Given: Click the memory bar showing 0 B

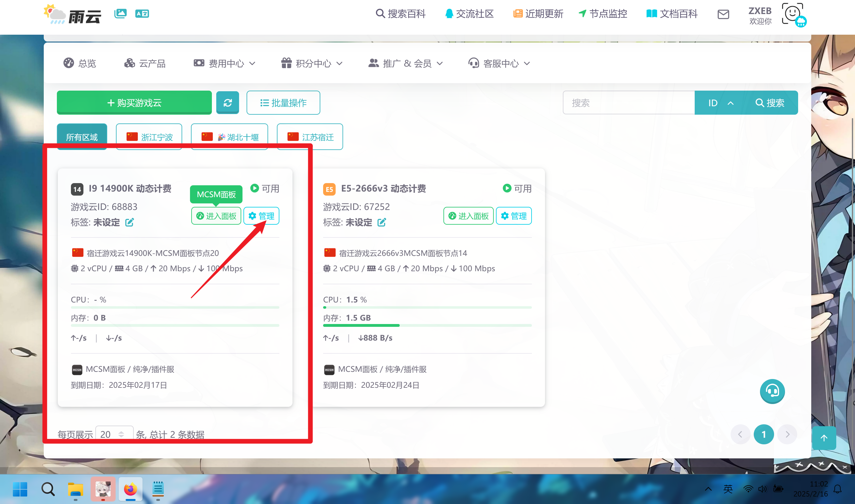Looking at the screenshot, I should pyautogui.click(x=175, y=325).
